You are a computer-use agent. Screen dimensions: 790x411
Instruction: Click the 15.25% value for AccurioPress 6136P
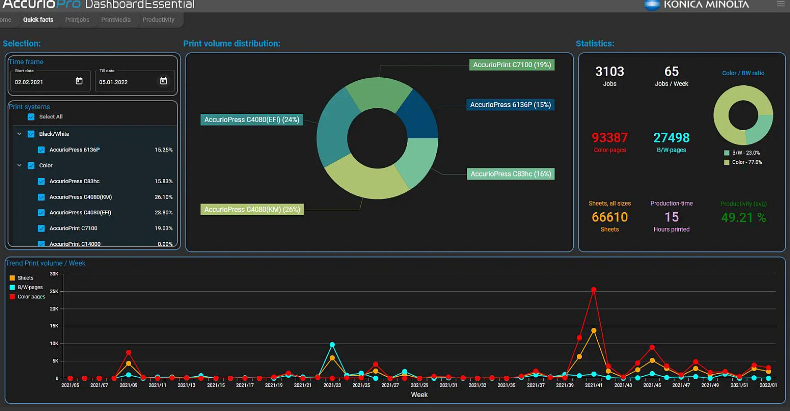163,150
